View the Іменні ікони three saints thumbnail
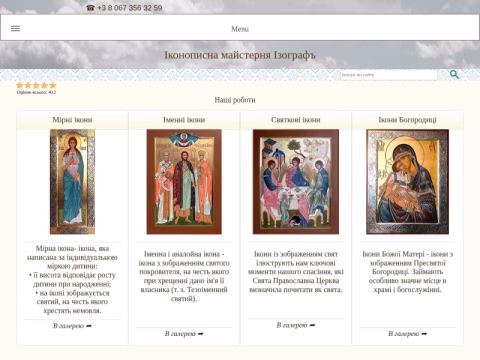The image size is (480, 360). pos(184,182)
